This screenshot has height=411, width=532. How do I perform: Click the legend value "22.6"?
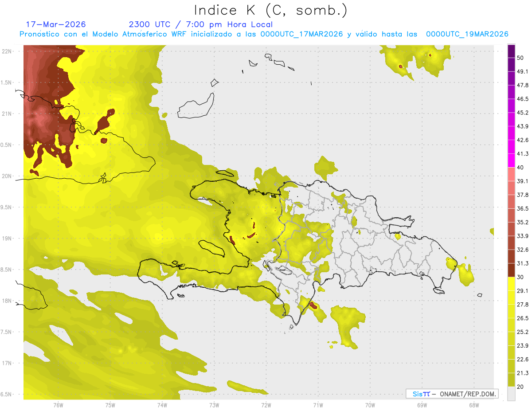click(523, 360)
